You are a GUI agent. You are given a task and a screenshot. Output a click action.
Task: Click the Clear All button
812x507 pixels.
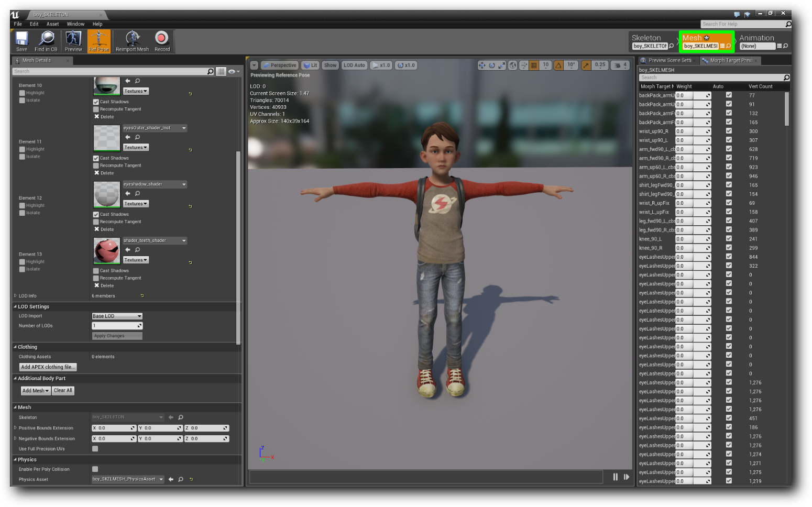point(63,391)
